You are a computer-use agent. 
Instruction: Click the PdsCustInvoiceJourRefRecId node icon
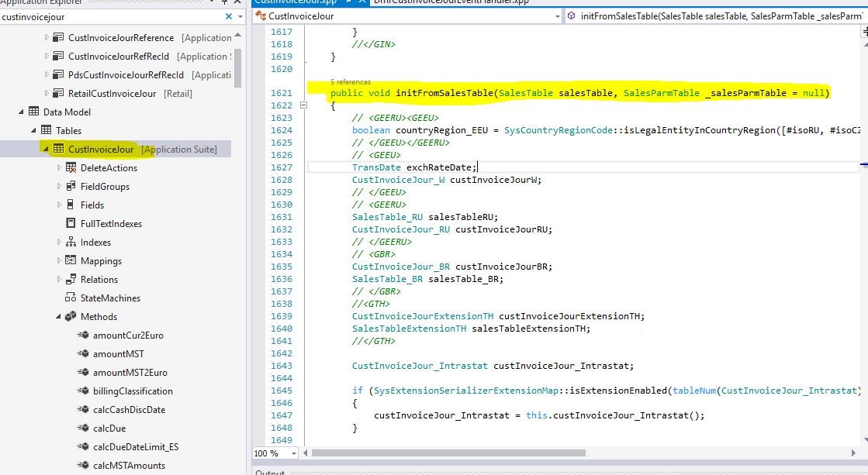click(x=58, y=74)
